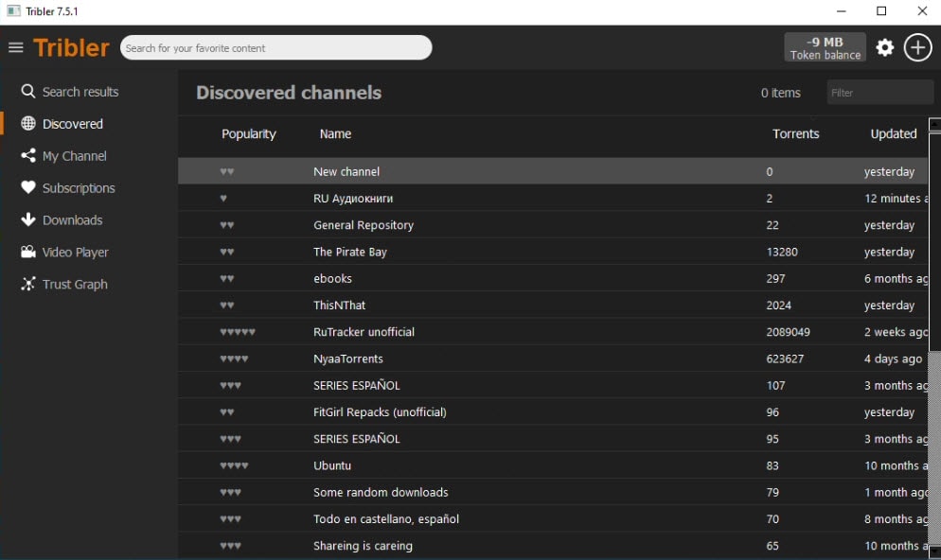The height and width of the screenshot is (560, 941).
Task: Click the channel list scrollbar thumb
Action: pyautogui.click(x=934, y=241)
